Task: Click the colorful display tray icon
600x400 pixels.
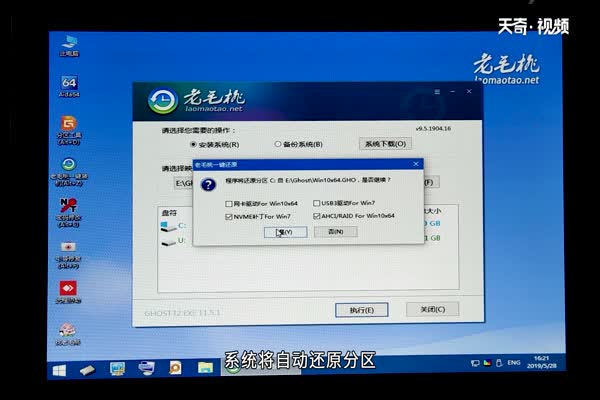Action: (487, 363)
